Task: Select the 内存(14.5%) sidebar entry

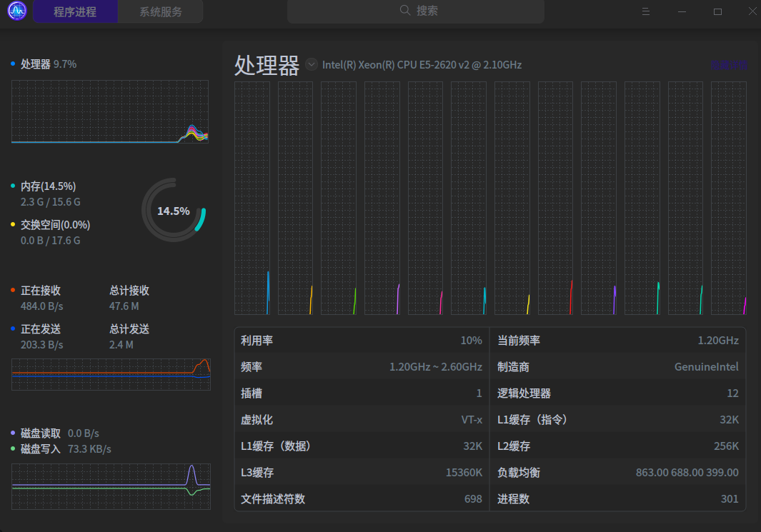Action: [x=48, y=186]
